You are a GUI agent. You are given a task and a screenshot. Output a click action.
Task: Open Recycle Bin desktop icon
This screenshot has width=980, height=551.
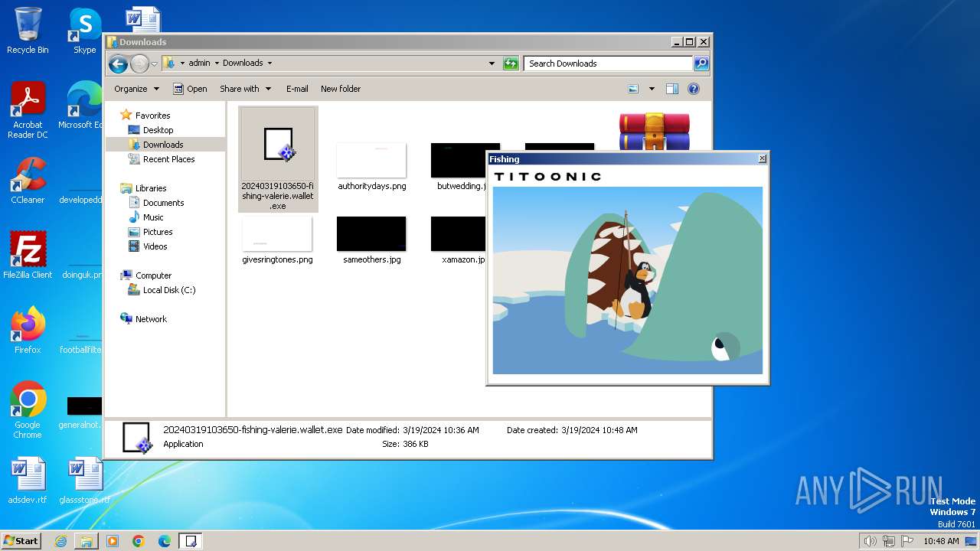pyautogui.click(x=28, y=31)
